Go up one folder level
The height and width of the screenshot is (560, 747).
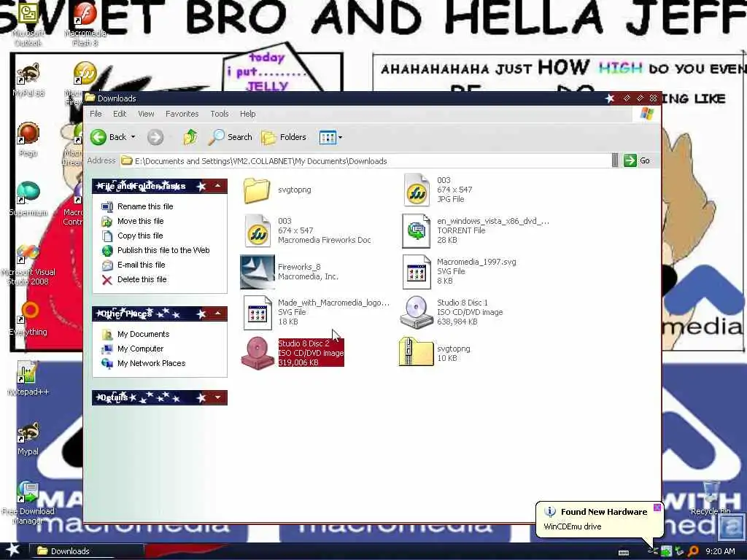click(190, 137)
